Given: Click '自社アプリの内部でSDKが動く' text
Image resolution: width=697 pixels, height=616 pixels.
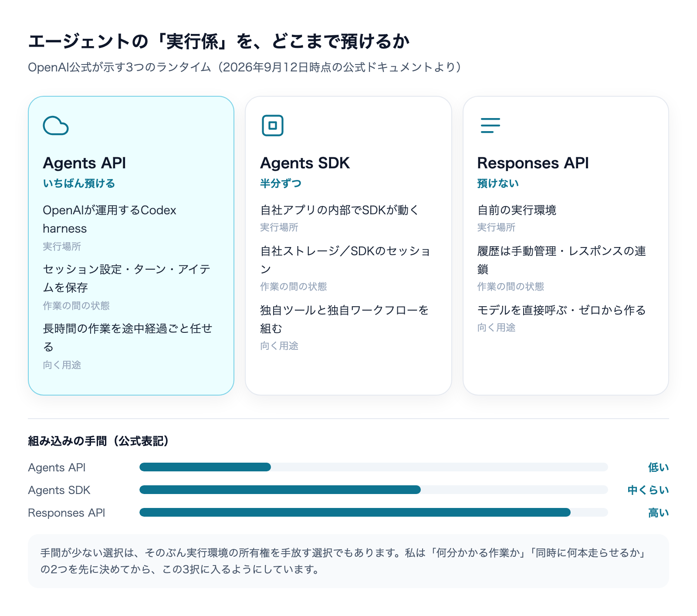Looking at the screenshot, I should [339, 210].
